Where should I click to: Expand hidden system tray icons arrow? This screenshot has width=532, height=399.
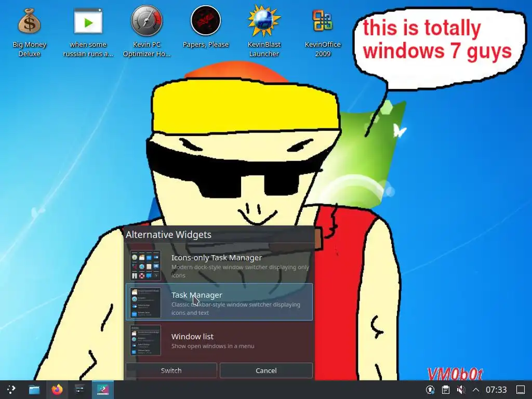pyautogui.click(x=476, y=390)
